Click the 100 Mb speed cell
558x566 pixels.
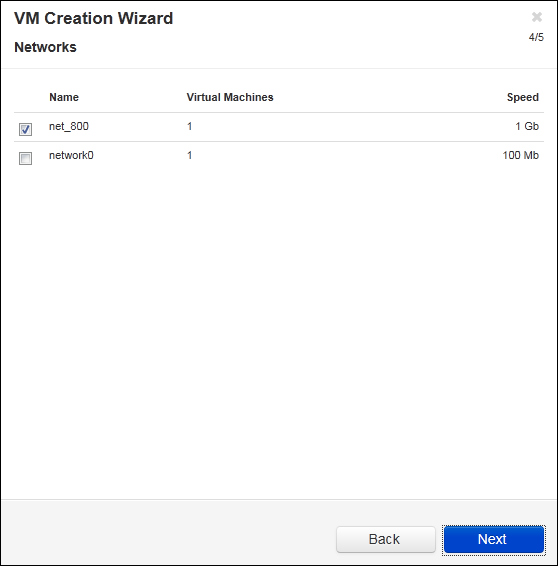coord(520,155)
